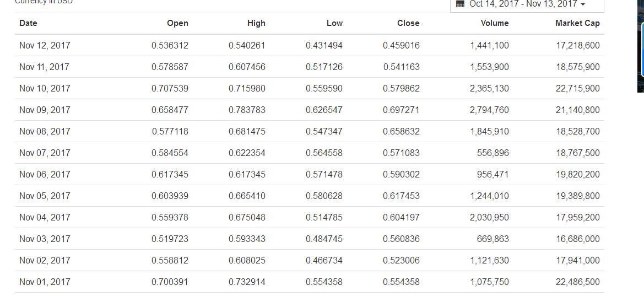
Task: Click the Low column header
Action: (334, 23)
